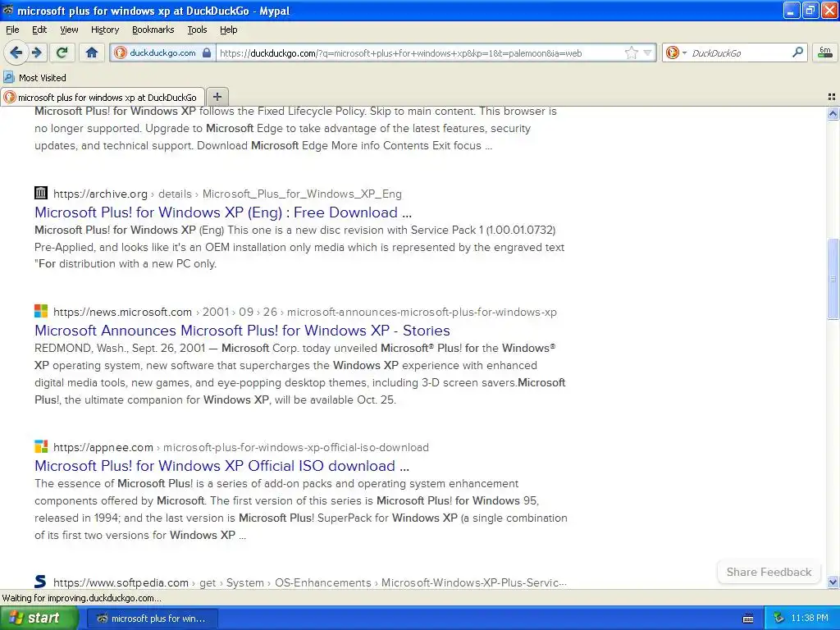Viewport: 840px width, 630px height.
Task: Click the archive.org favicon
Action: click(41, 193)
